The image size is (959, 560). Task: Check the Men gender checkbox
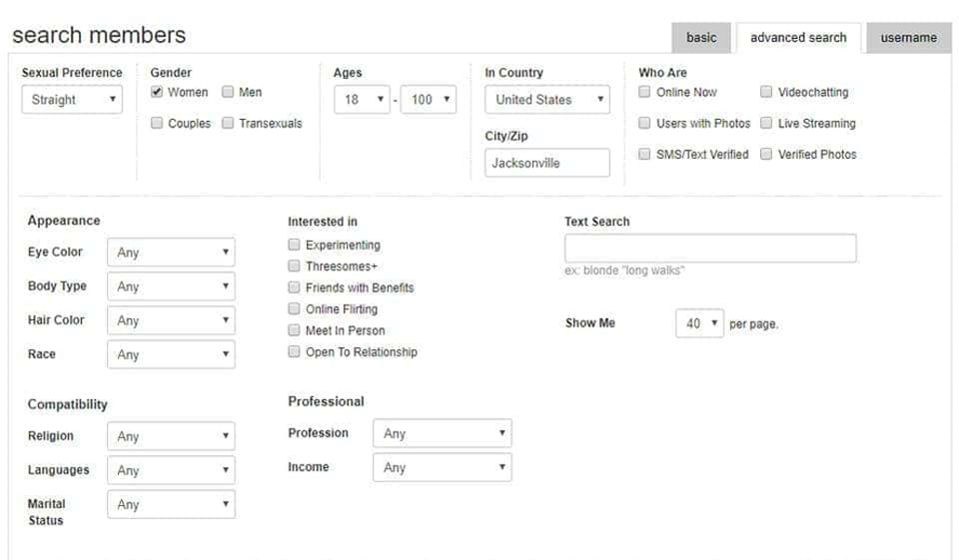228,92
